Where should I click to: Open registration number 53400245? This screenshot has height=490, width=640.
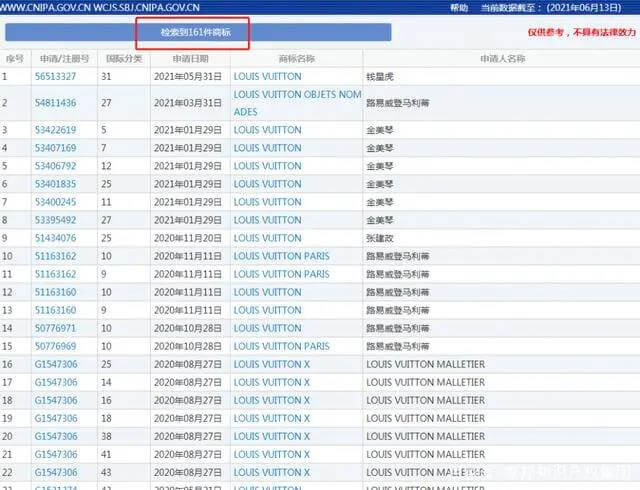[56, 202]
